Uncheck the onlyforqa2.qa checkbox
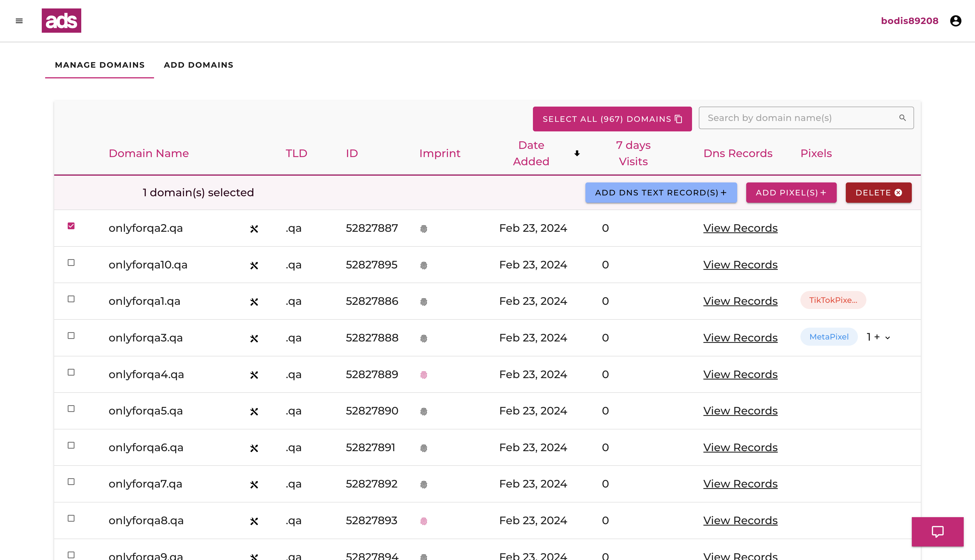The image size is (975, 560). 71,226
